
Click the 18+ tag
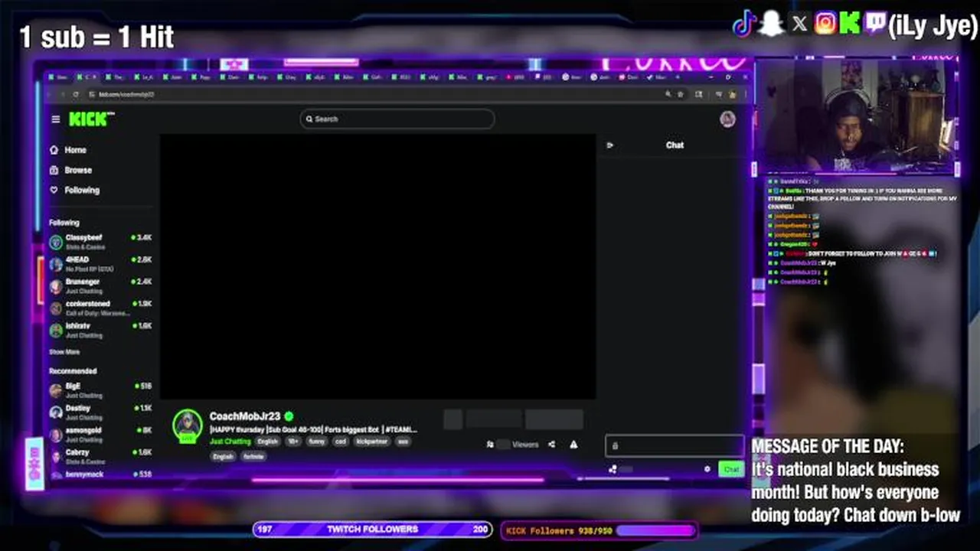293,442
